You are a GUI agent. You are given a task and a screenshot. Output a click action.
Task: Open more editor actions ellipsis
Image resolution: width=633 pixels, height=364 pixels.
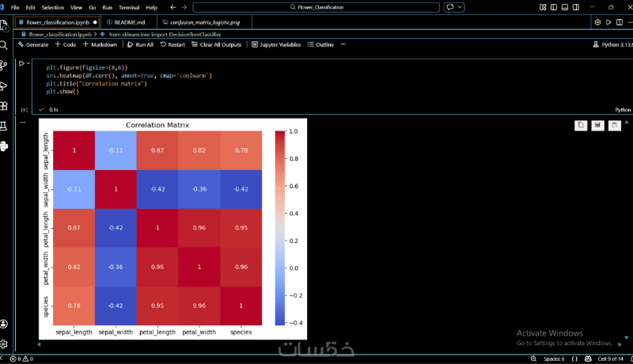click(x=630, y=22)
